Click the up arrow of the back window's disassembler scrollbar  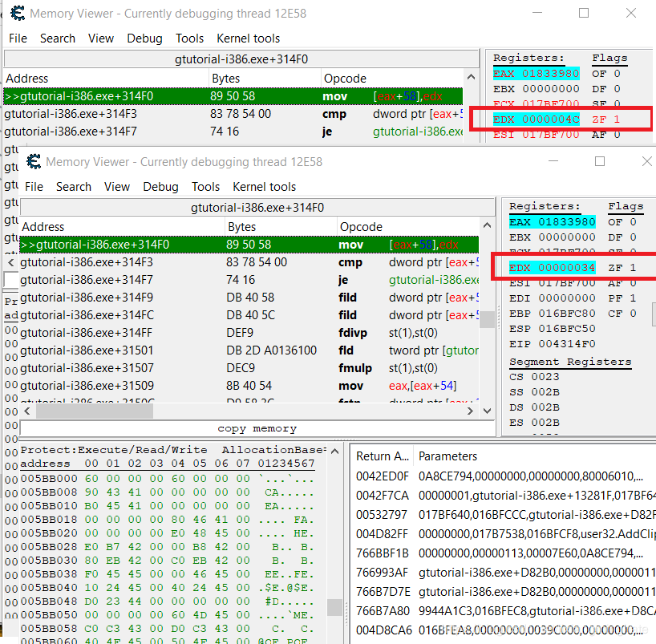click(x=471, y=77)
